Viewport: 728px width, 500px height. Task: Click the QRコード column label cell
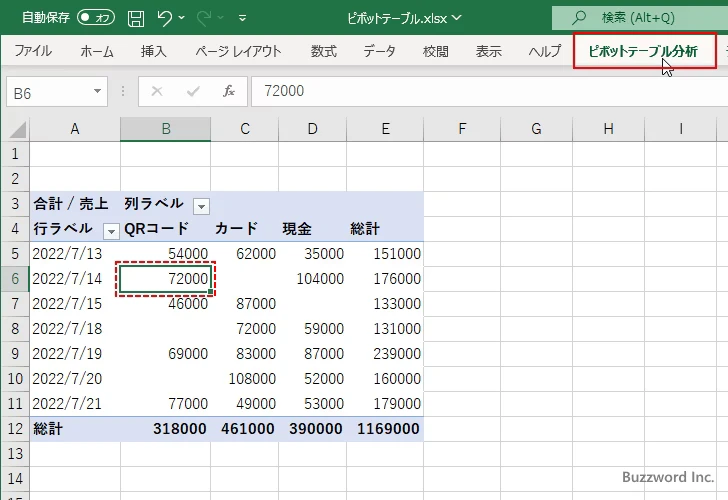(x=165, y=229)
